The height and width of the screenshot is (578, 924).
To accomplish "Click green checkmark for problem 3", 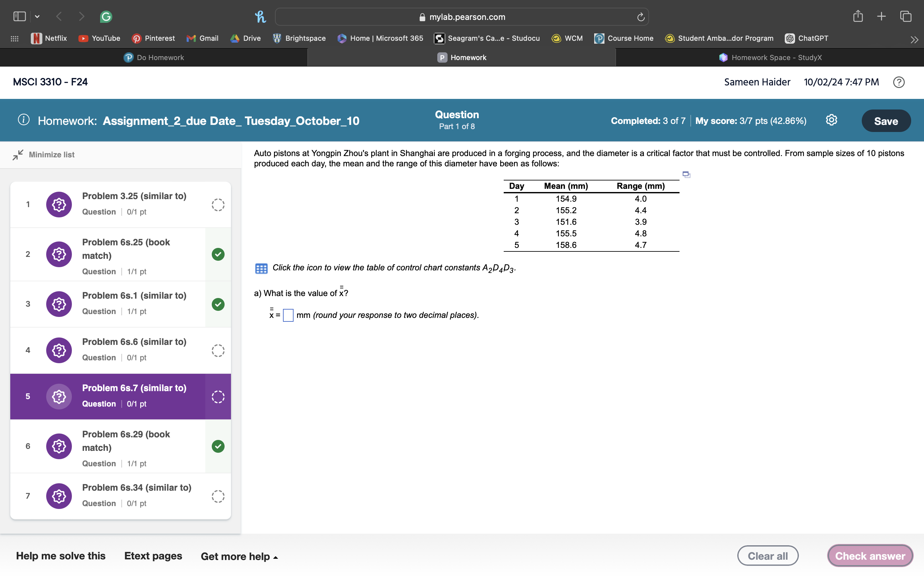I will click(x=218, y=304).
